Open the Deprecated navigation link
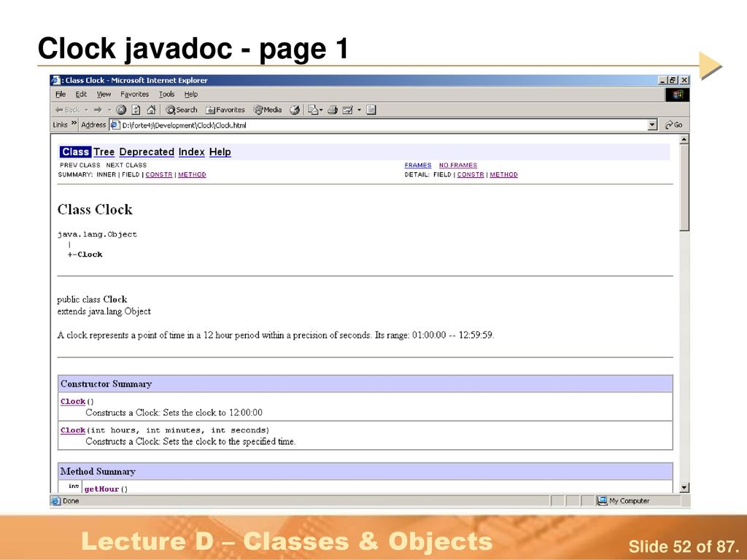Viewport: 747px width, 560px height. click(147, 152)
